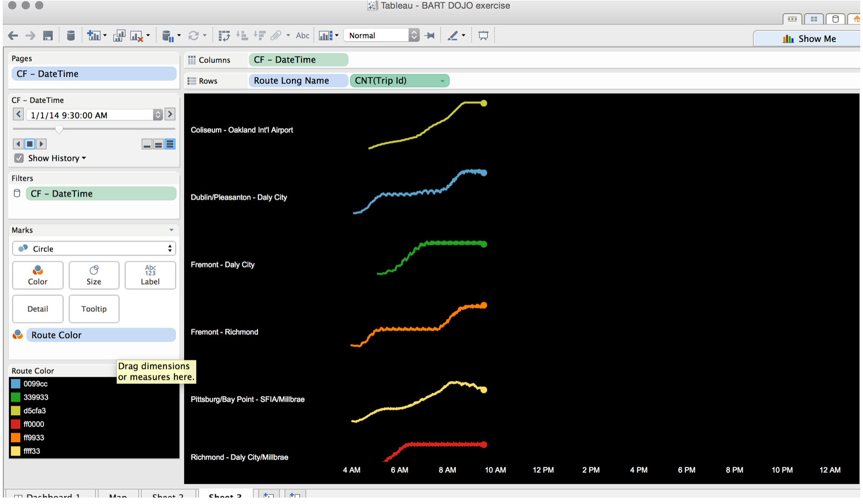Viewport: 863px width, 504px height.
Task: Click the Label marks card button
Action: [x=150, y=275]
